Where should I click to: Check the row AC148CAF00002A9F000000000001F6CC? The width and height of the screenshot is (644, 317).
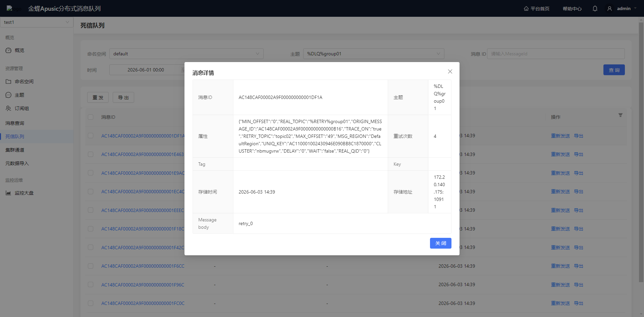91,266
